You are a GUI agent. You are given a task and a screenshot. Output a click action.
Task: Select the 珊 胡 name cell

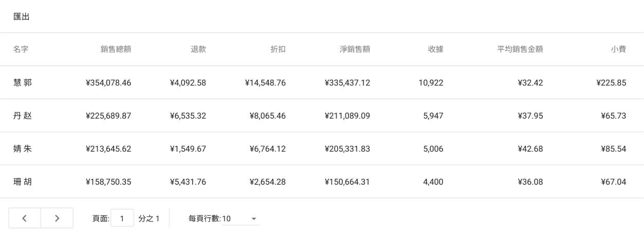point(23,181)
